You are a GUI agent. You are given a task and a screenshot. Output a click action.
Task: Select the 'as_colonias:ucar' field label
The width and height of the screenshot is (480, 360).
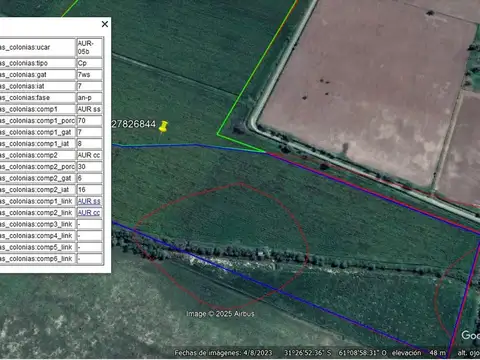pyautogui.click(x=25, y=47)
